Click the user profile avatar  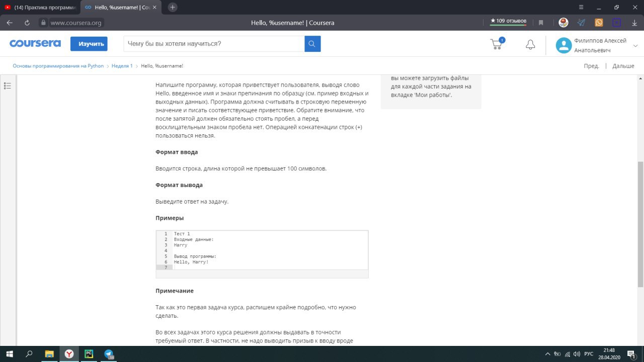563,46
